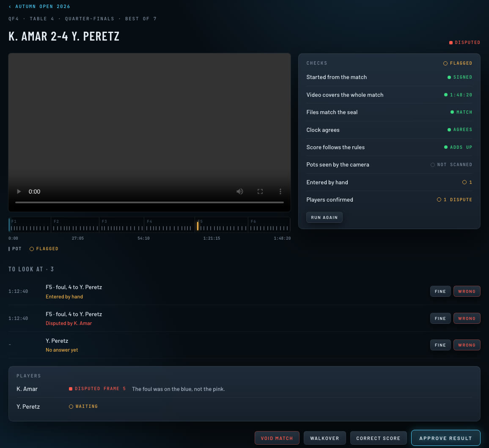The width and height of the screenshot is (489, 448).
Task: Select frame F4 on the timeline
Action: (169, 225)
